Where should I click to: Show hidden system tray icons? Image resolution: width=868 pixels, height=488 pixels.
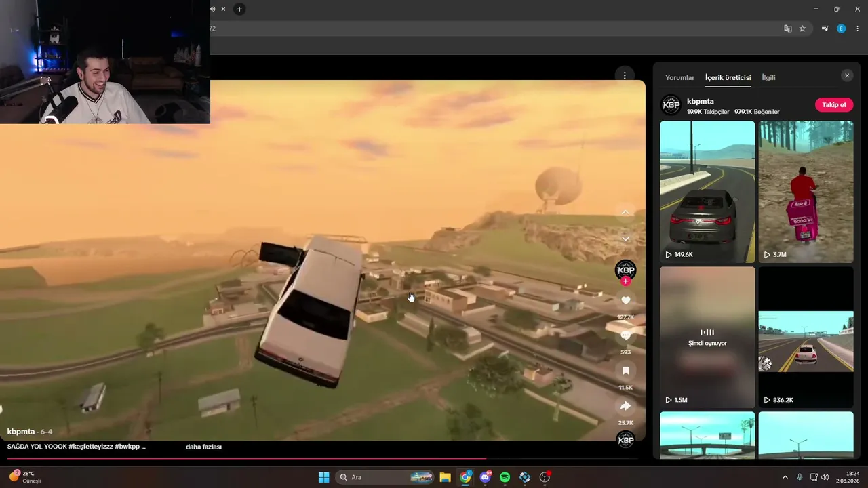click(785, 477)
